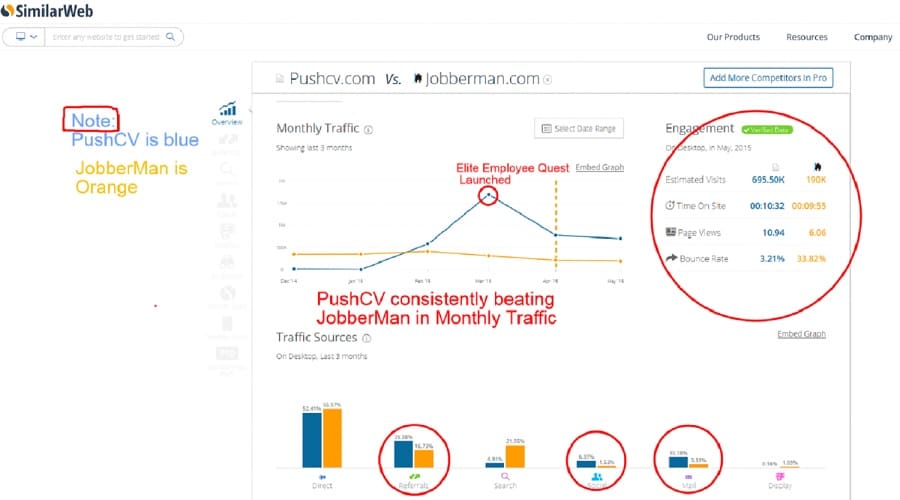Click the Traffic Sources info icon
The image size is (900, 500).
367,339
